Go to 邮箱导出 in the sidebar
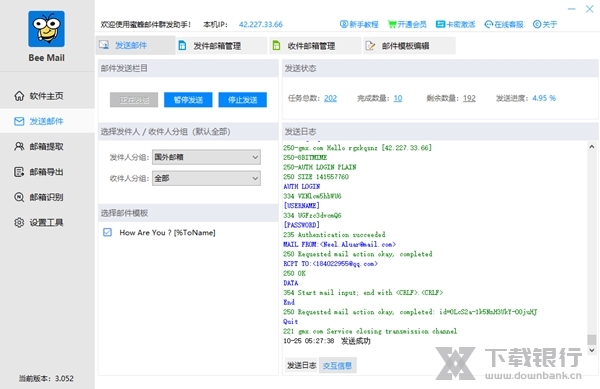This screenshot has height=389, width=600. click(46, 172)
